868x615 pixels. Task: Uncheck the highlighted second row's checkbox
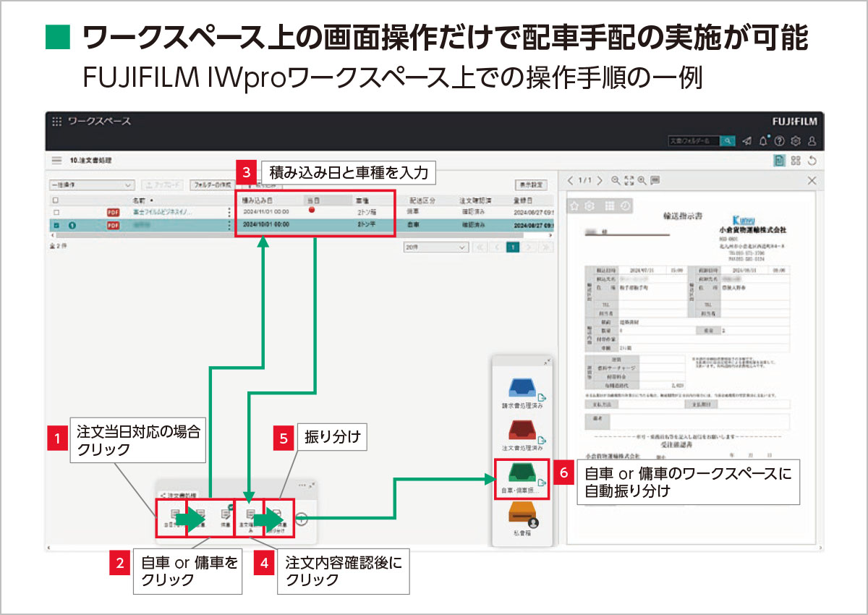point(56,224)
